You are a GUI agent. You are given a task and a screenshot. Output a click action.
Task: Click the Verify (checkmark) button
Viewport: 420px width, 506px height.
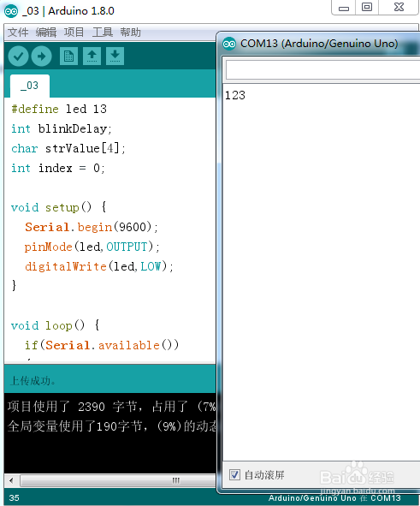[x=18, y=57]
